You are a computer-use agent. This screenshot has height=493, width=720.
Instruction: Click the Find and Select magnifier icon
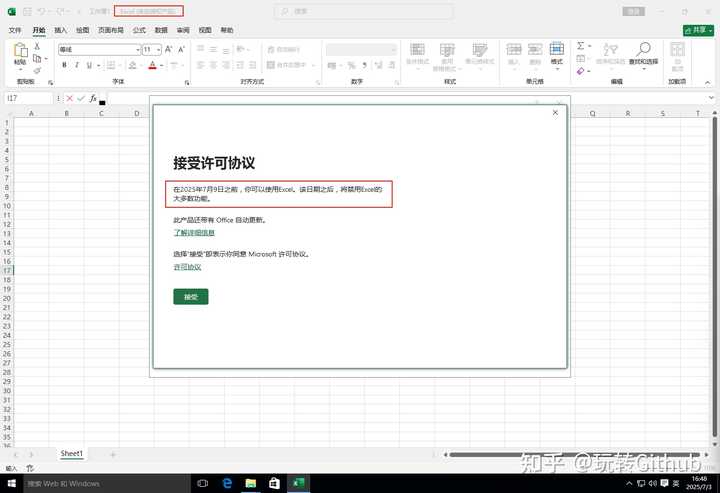click(x=643, y=49)
